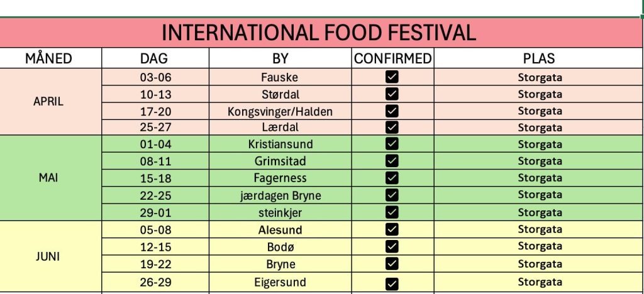Image resolution: width=644 pixels, height=294 pixels.
Task: Toggle the Størdal confirmed checkbox
Action: tap(392, 94)
